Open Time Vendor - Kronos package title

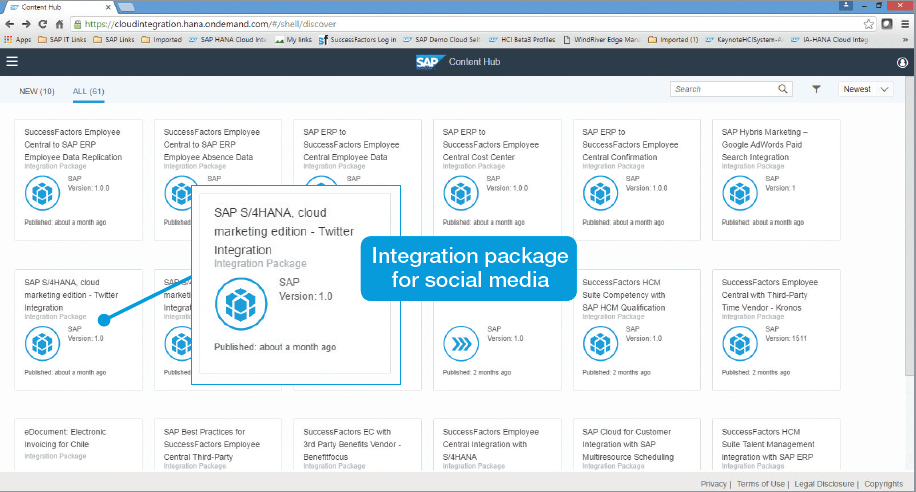click(769, 294)
